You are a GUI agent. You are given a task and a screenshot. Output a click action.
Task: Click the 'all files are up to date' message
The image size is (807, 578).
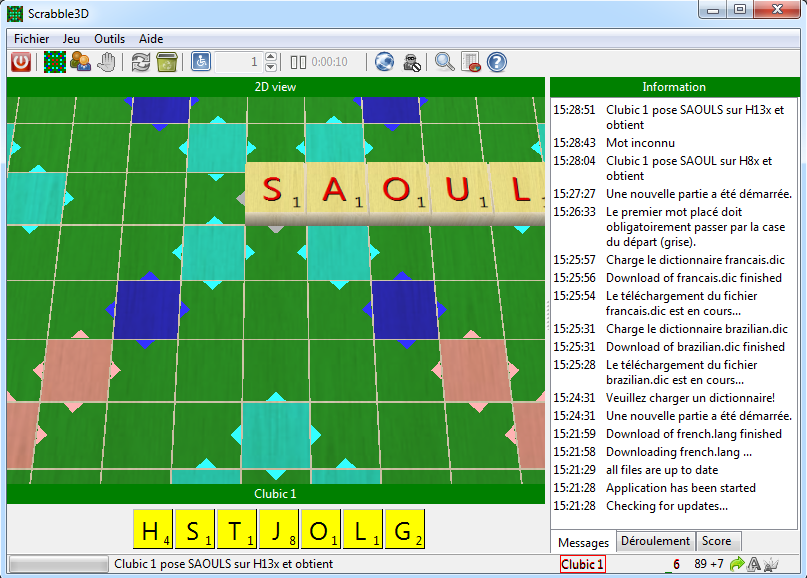pyautogui.click(x=662, y=470)
